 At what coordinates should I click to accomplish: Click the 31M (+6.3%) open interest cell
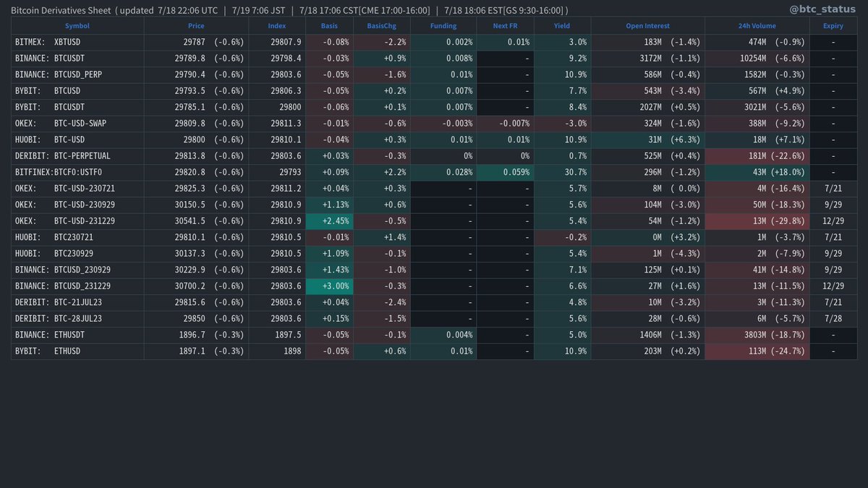647,140
